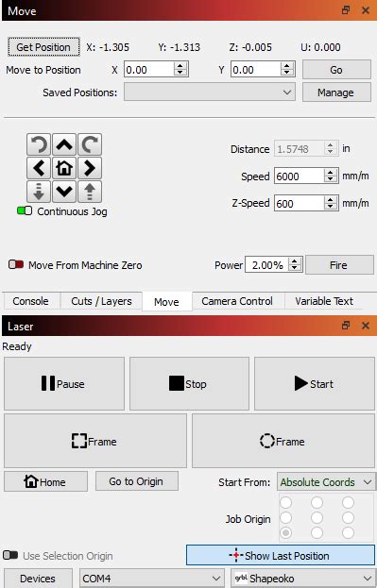Float the Laser panel with the undock icon
Viewport: 377px width, 588px height.
[x=346, y=326]
